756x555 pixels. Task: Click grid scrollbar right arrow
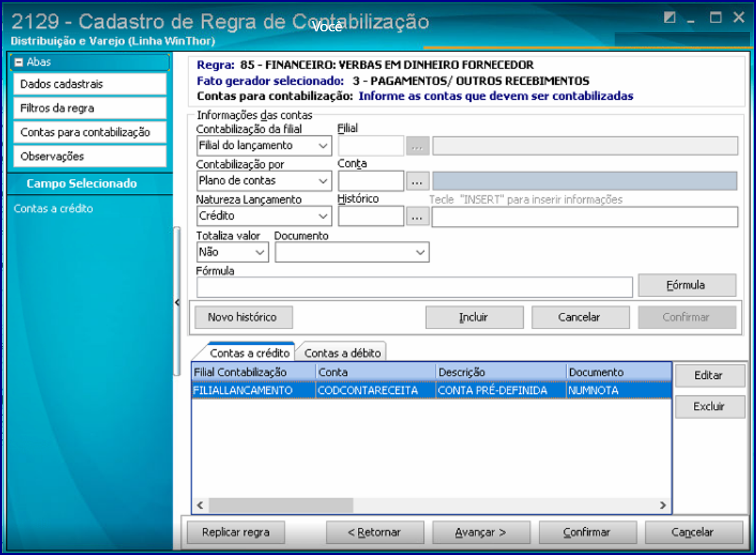(x=663, y=505)
